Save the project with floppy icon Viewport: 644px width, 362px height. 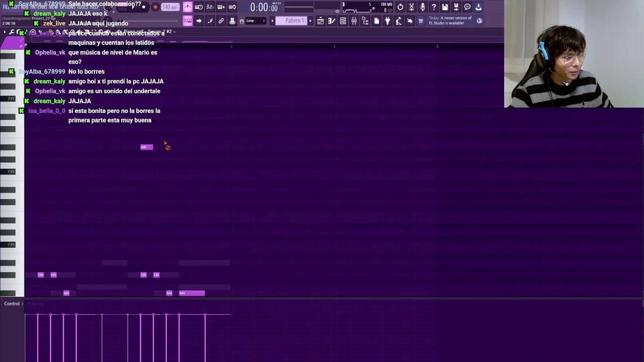click(445, 7)
